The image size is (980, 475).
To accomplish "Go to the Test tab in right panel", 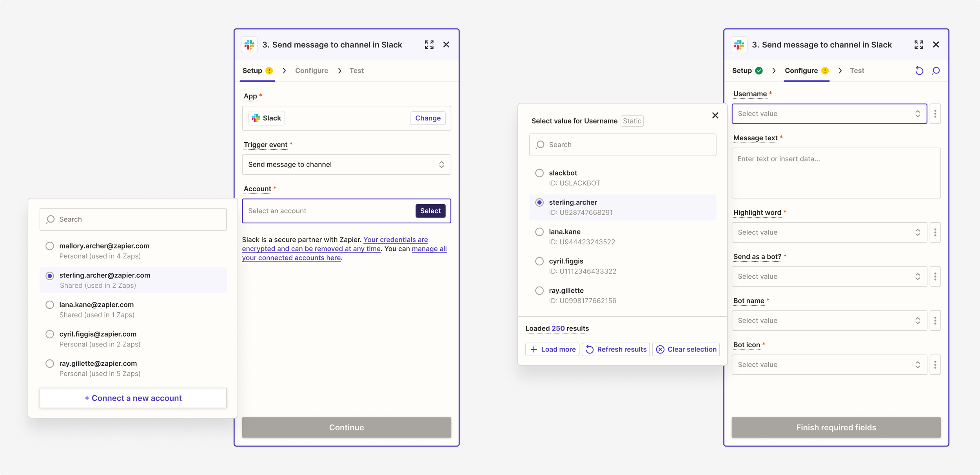I will (857, 71).
